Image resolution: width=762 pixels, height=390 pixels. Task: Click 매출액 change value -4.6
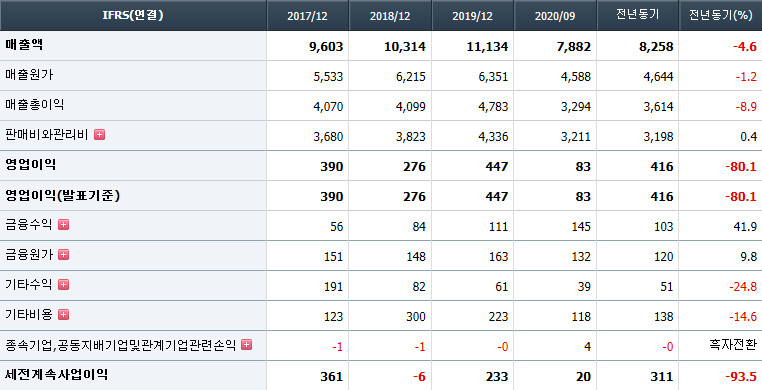(745, 47)
